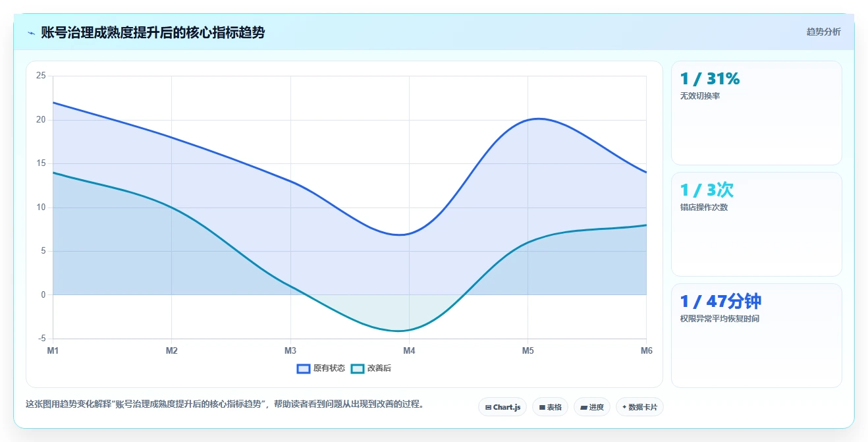Click the 20 y-axis tick label
The width and height of the screenshot is (868, 442).
[x=41, y=120]
